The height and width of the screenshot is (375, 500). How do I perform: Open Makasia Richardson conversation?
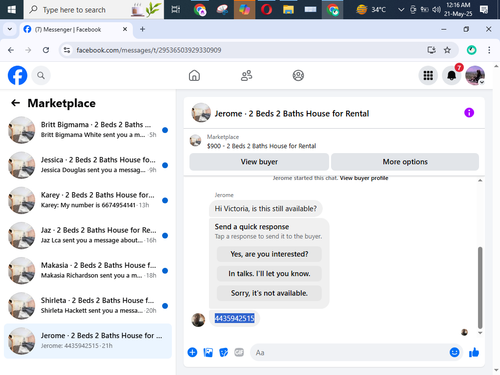click(x=88, y=270)
